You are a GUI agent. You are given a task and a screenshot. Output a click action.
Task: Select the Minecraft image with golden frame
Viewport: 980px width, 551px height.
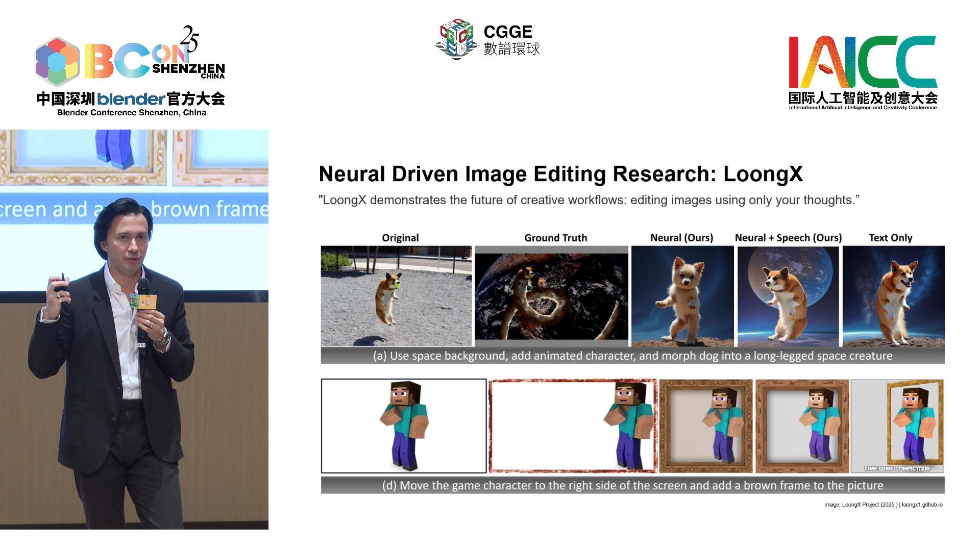897,426
